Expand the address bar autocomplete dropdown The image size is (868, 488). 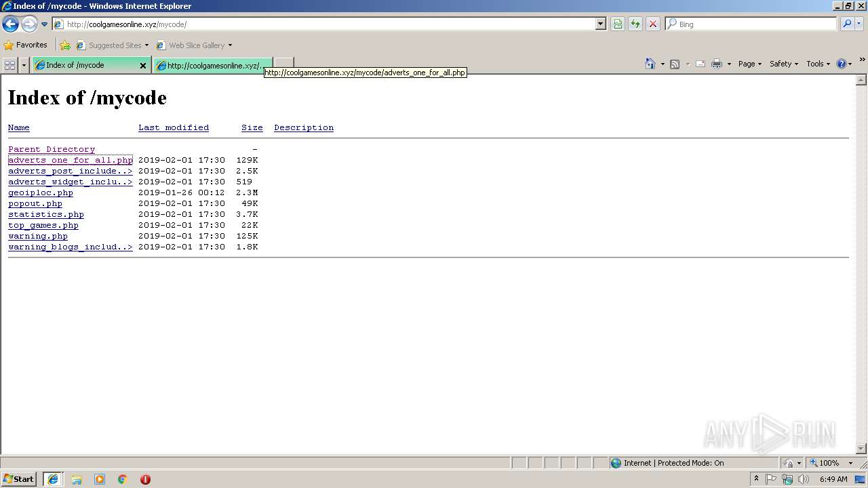(600, 24)
